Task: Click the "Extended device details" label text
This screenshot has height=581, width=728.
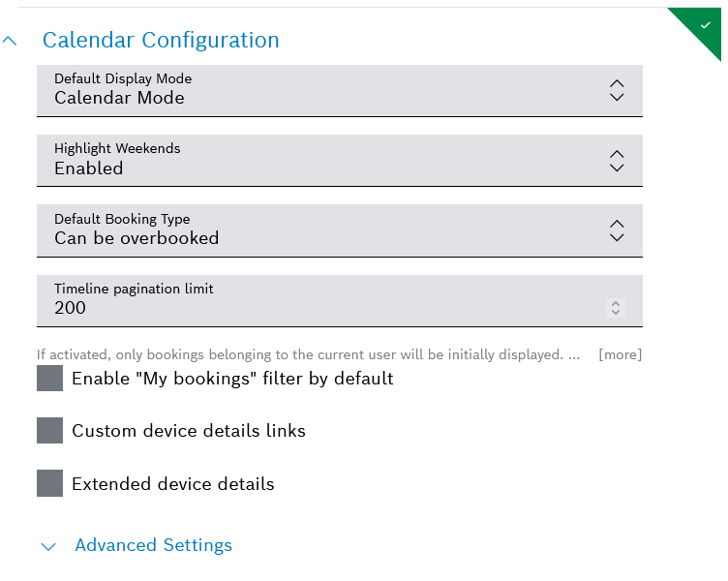Action: pyautogui.click(x=173, y=484)
